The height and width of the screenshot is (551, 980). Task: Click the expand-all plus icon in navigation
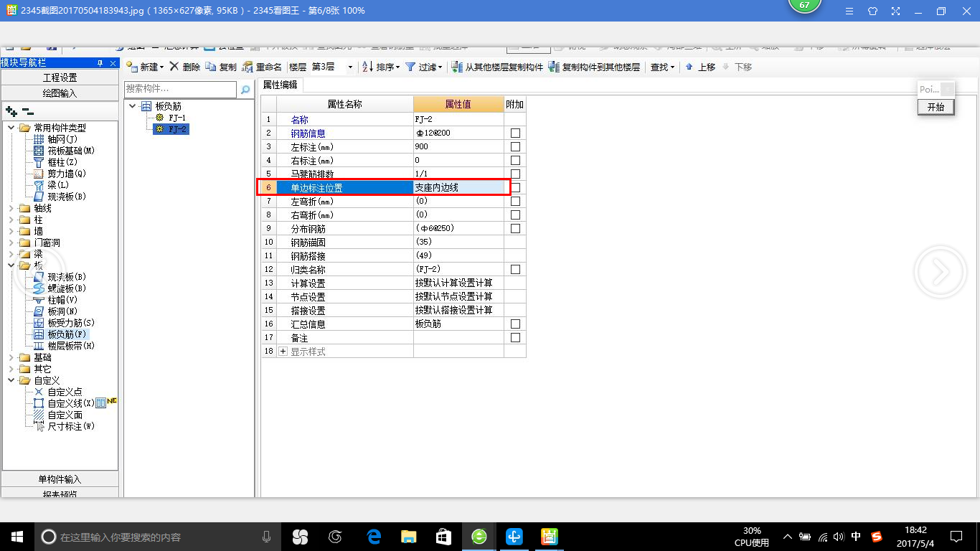[x=11, y=111]
